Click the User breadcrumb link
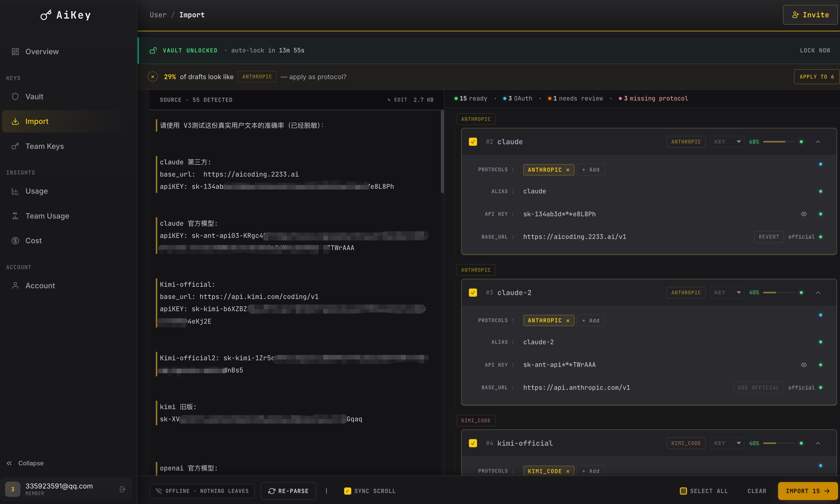Viewport: 840px width, 504px height. tap(158, 15)
